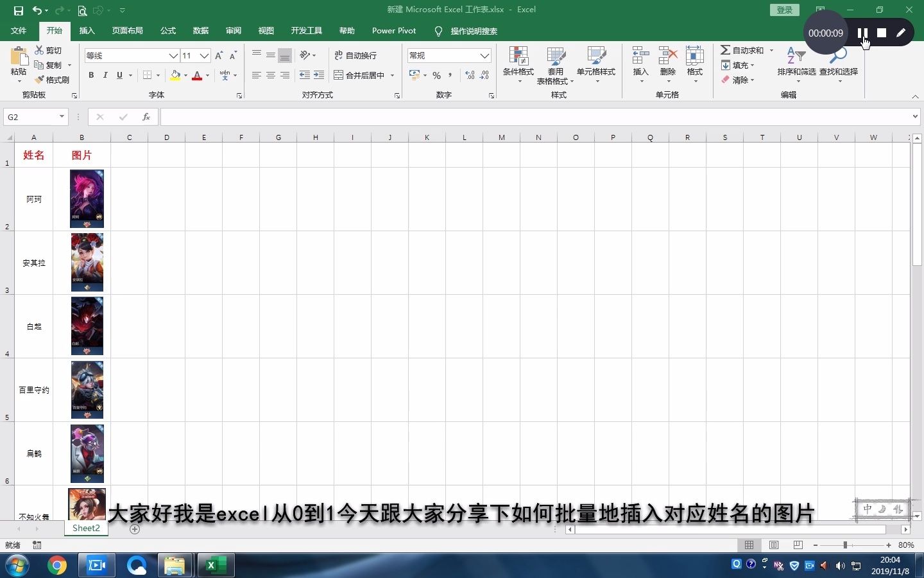924x578 pixels.
Task: Toggle italic formatting
Action: pos(105,75)
